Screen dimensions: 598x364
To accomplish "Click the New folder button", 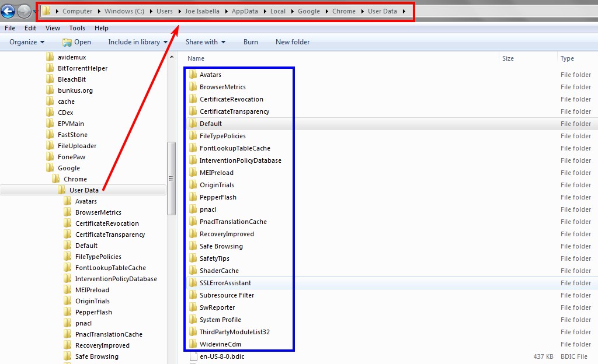I will pyautogui.click(x=293, y=42).
